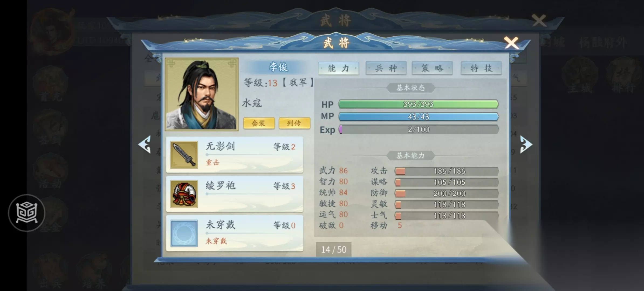Close the outer dimmed 武将 window
The height and width of the screenshot is (291, 644).
tap(539, 20)
